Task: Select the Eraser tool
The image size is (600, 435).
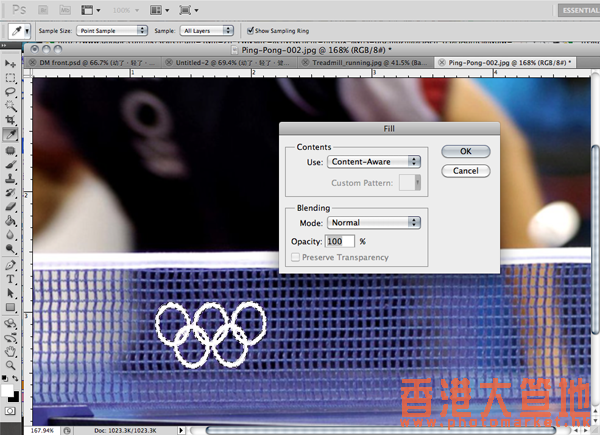Action: 10,207
